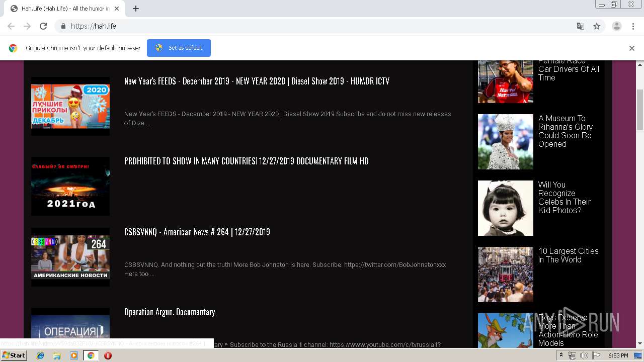
Task: View site info via the lock icon
Action: point(63,26)
